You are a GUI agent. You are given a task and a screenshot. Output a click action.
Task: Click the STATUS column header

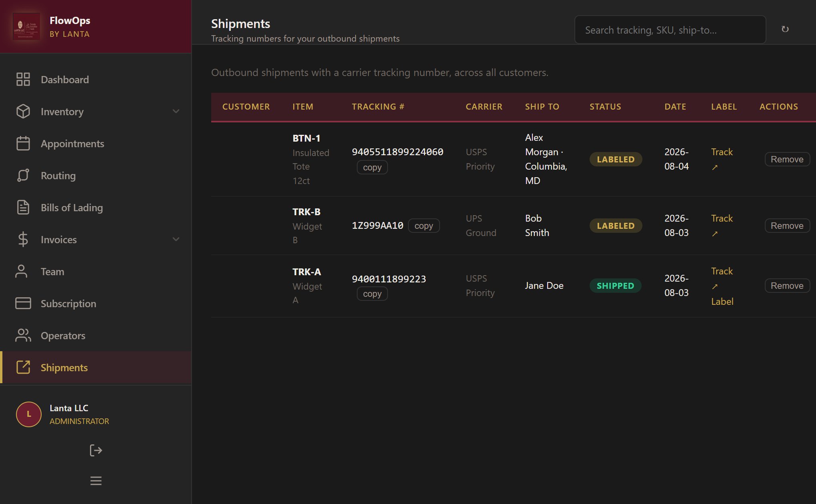click(605, 107)
